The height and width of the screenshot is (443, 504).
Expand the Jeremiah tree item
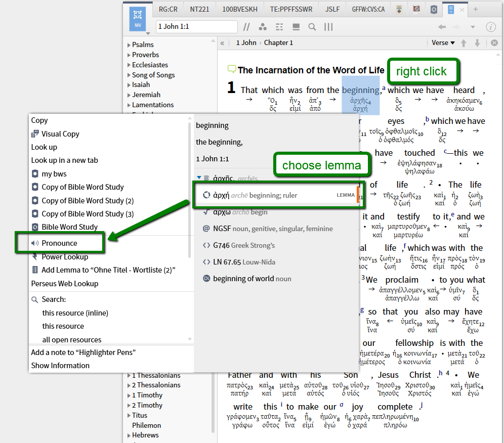coord(129,95)
